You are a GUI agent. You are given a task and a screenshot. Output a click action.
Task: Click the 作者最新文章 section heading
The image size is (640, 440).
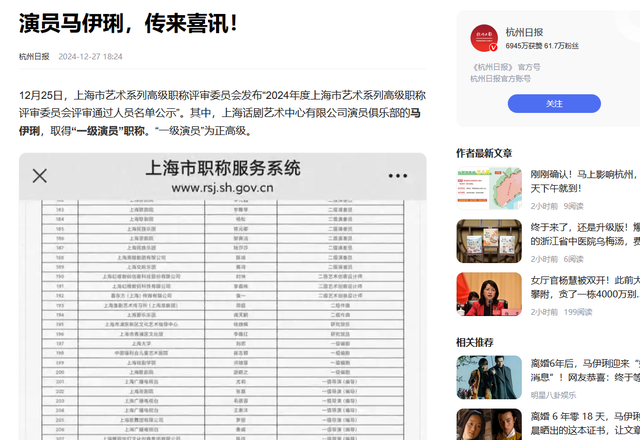pyautogui.click(x=484, y=153)
